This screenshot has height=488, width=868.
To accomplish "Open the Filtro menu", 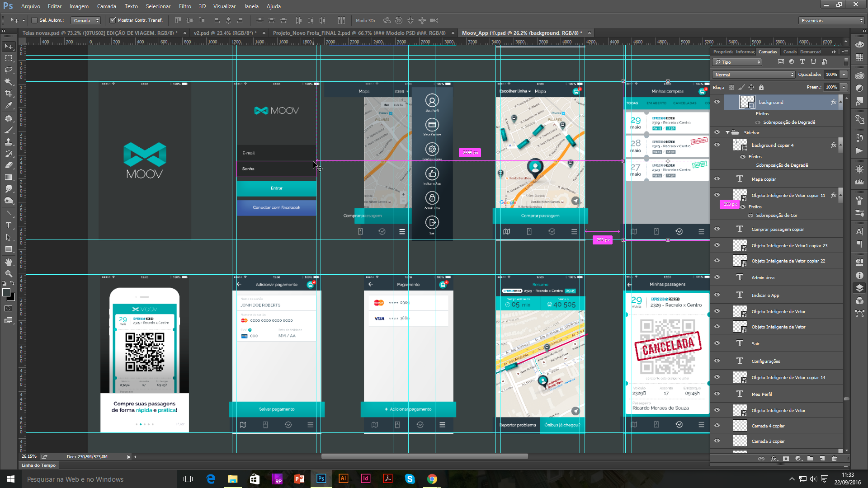I will (x=185, y=6).
